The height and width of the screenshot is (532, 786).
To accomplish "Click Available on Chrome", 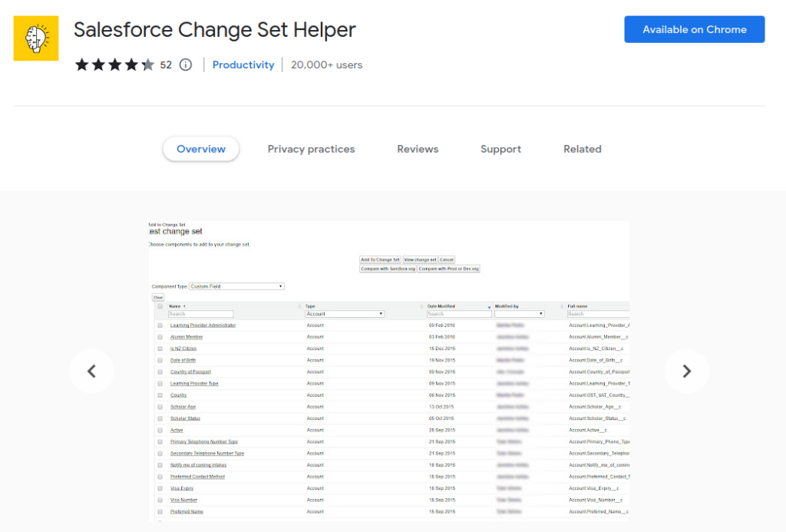I will 694,29.
